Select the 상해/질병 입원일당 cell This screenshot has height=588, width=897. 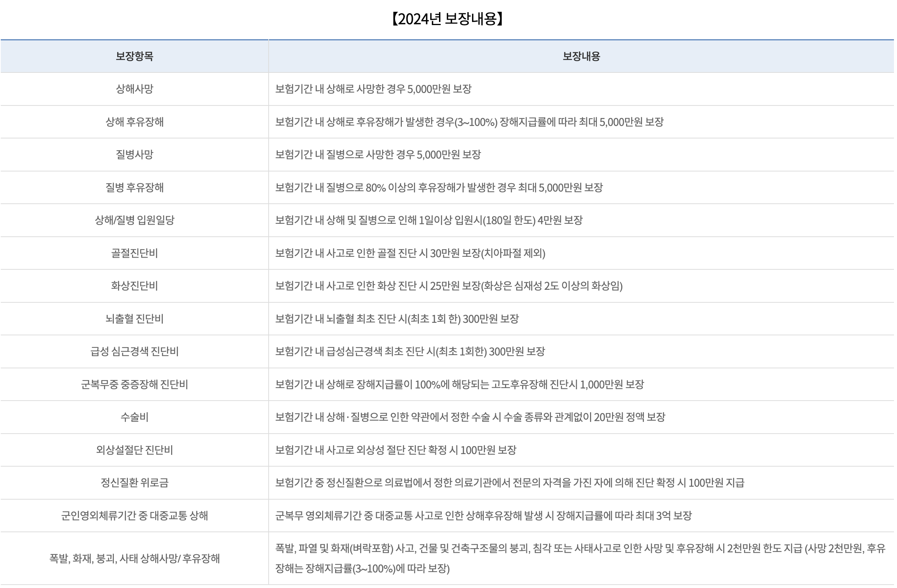134,220
